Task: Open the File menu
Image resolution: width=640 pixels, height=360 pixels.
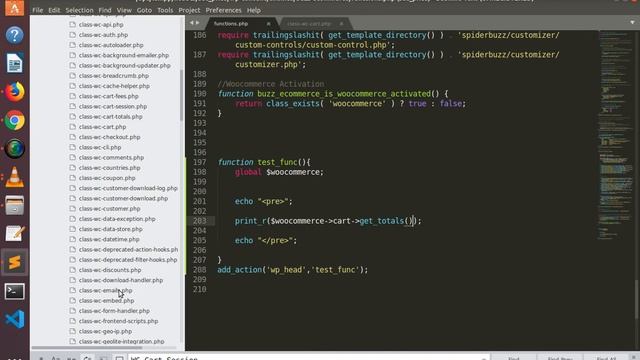Action: click(x=38, y=10)
